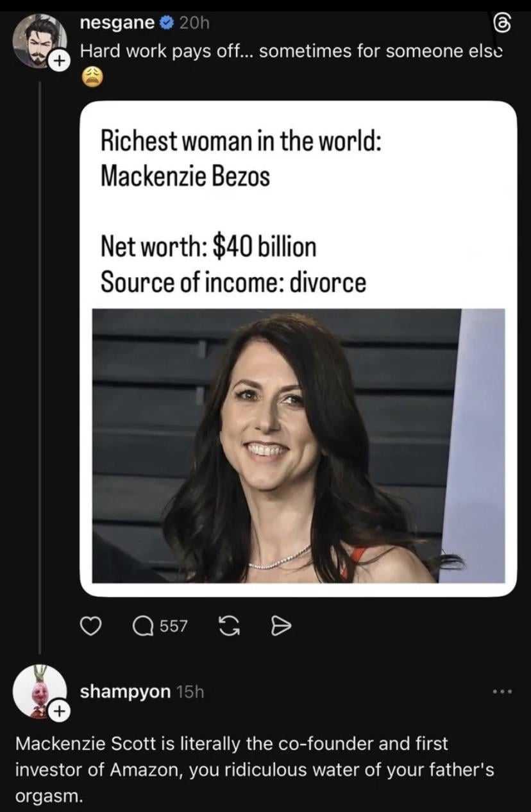Tap the blue verified badge beside nesgane
This screenshot has width=531, height=812.
165,24
